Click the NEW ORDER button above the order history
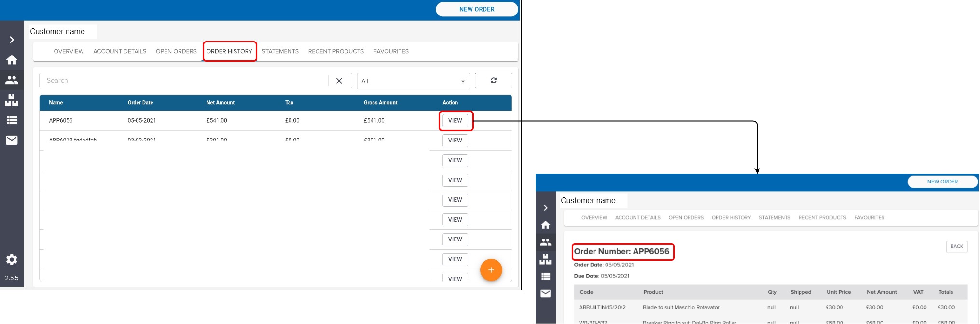This screenshot has width=980, height=324. coord(476,9)
